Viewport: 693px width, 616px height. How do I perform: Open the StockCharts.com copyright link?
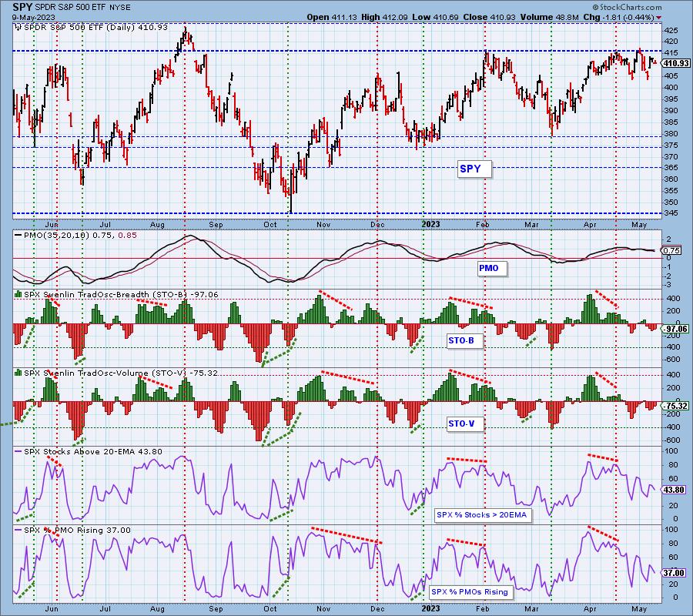[627, 7]
